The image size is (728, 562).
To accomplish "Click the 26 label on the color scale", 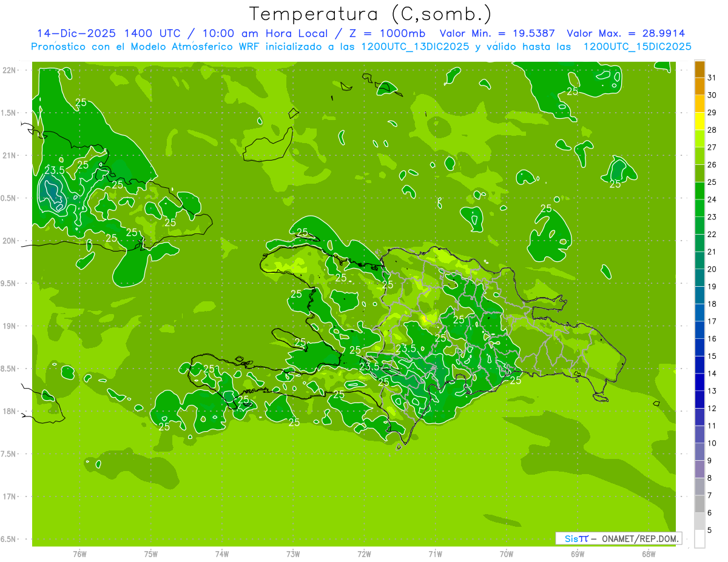I will coord(712,164).
